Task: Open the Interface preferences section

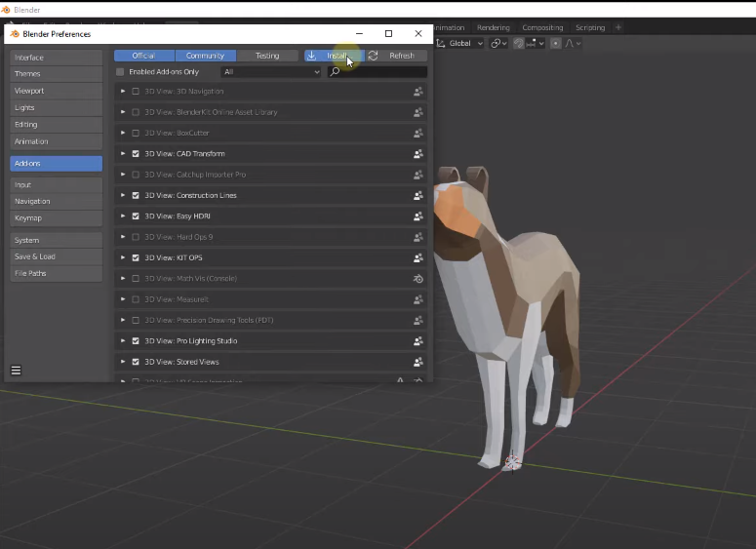Action: [56, 58]
